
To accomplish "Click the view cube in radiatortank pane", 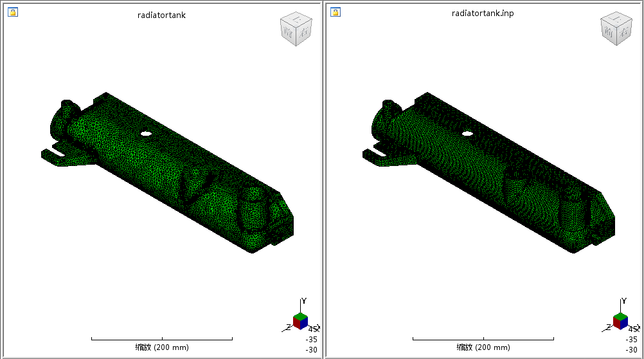I will 296,29.
